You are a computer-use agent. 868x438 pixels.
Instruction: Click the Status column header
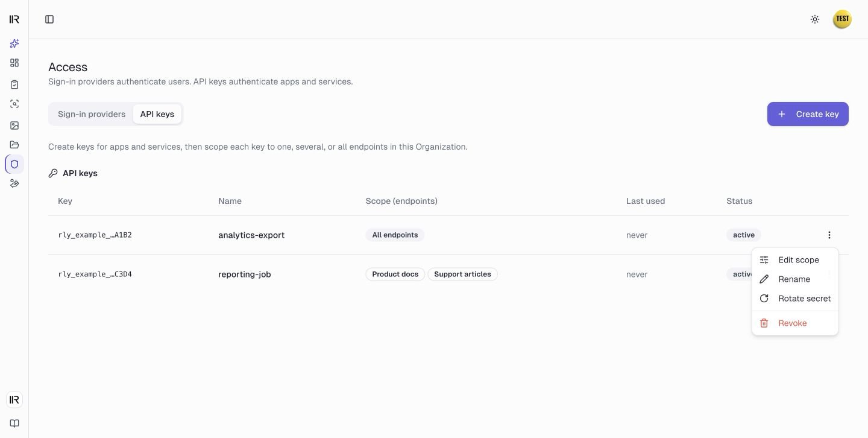[739, 202]
